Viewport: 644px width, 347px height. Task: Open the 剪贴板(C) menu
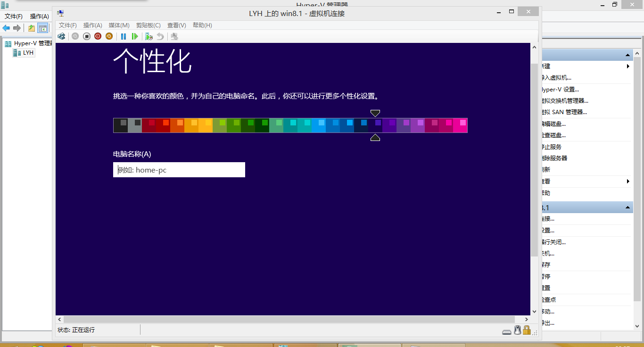[148, 25]
